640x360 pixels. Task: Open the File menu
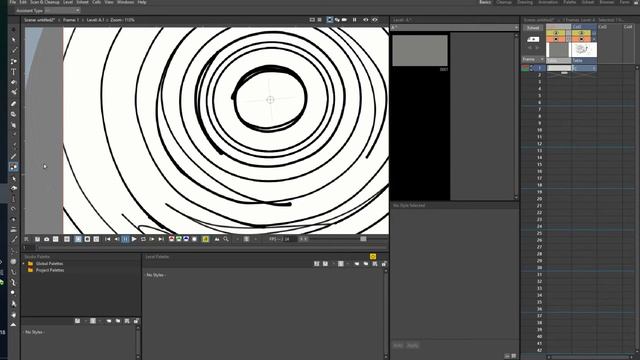pyautogui.click(x=13, y=2)
